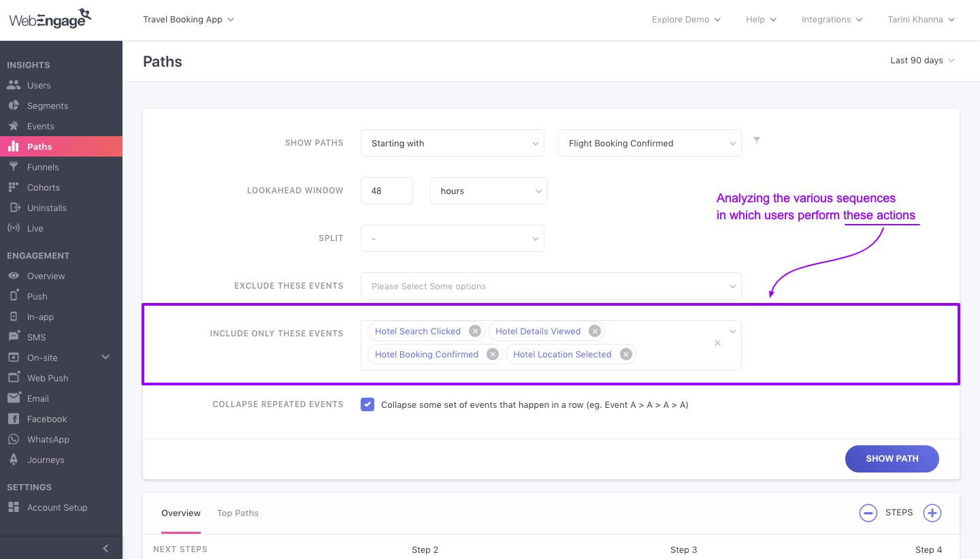Click the Web Push browser icon

[14, 378]
